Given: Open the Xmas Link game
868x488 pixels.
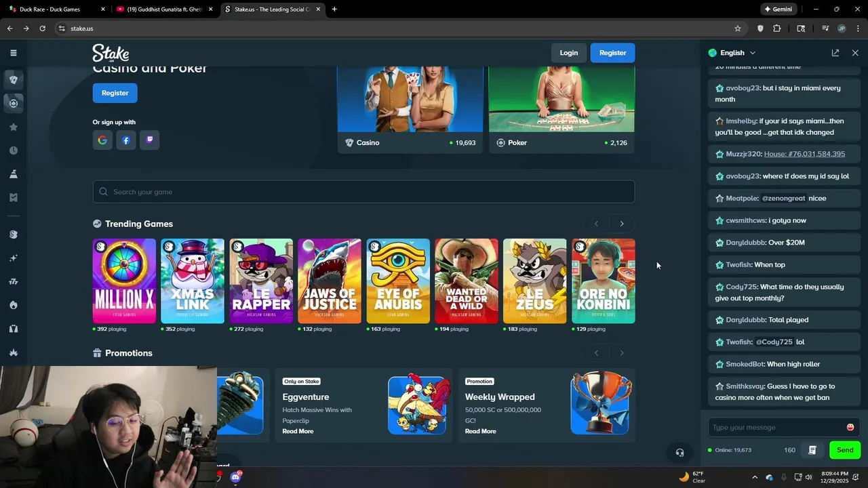Looking at the screenshot, I should click(x=193, y=281).
